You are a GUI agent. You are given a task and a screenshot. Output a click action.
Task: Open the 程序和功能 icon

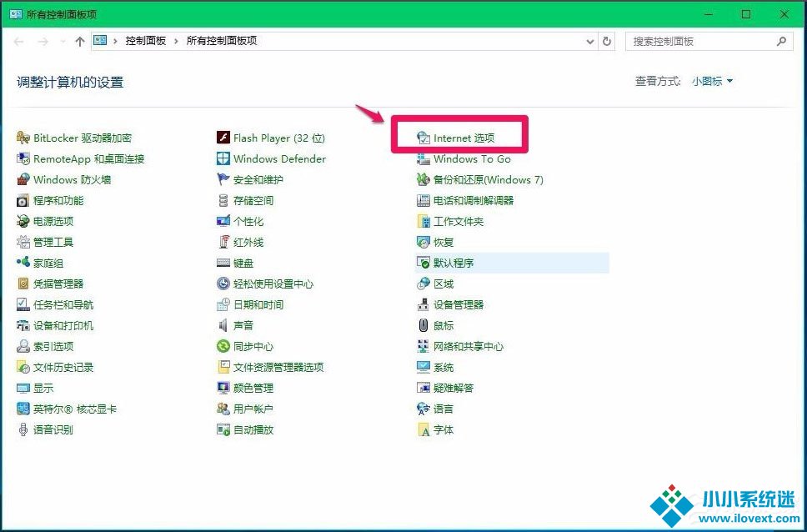(23, 200)
